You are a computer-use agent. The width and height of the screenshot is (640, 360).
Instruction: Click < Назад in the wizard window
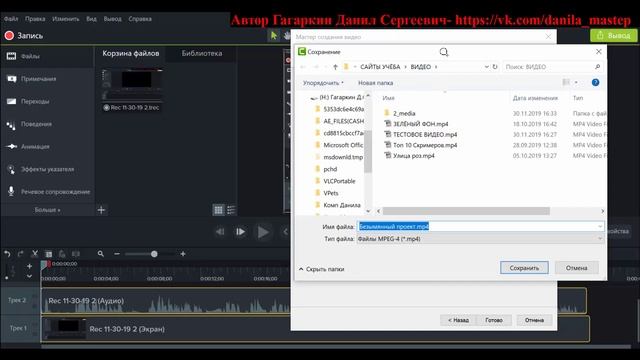click(x=458, y=320)
